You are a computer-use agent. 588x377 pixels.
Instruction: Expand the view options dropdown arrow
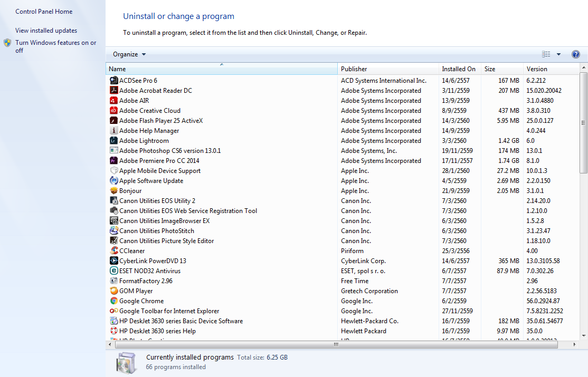pyautogui.click(x=558, y=54)
